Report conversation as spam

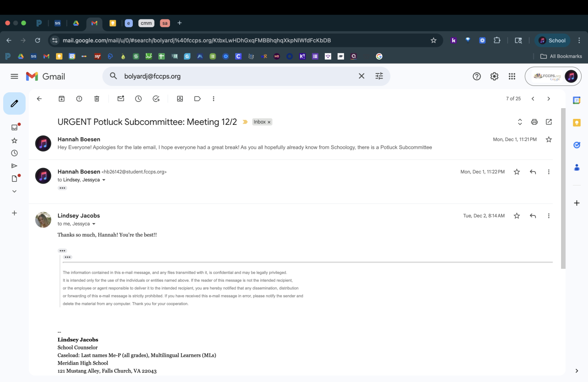tap(79, 99)
